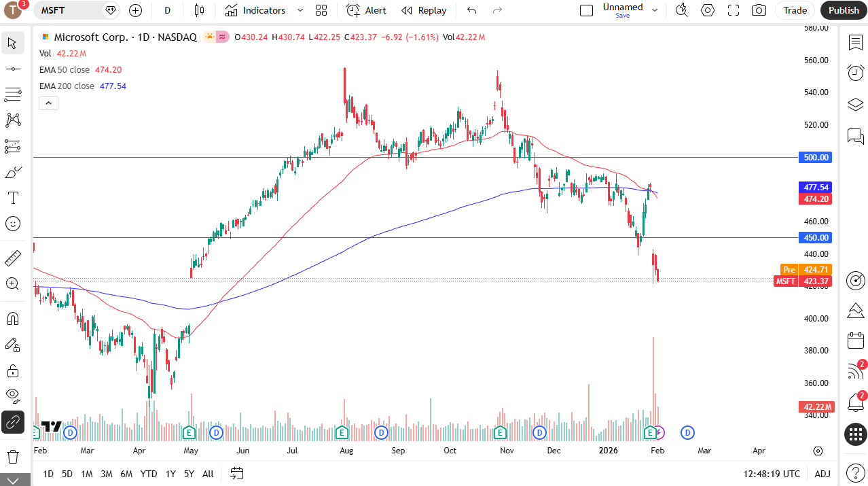Open timezone menu at 12:48:19 UTC

click(x=772, y=474)
